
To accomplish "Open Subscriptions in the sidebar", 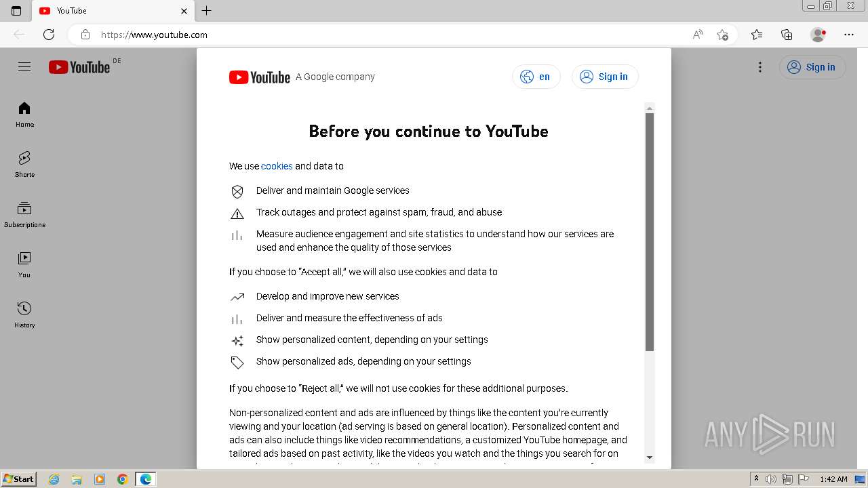I will [24, 215].
